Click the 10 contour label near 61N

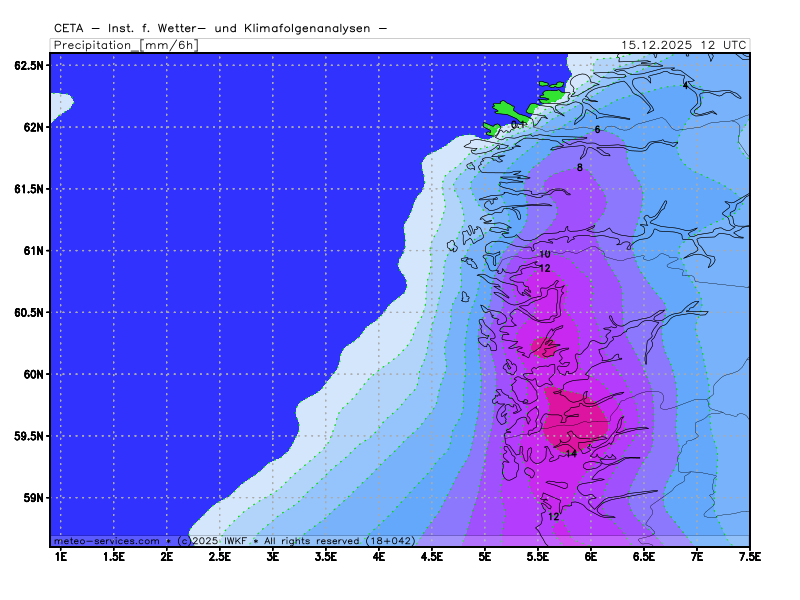click(545, 254)
